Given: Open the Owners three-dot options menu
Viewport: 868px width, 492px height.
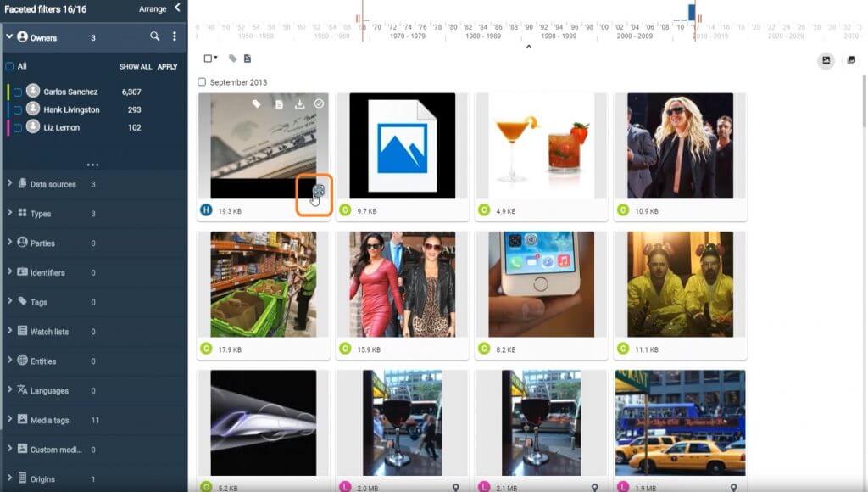Looking at the screenshot, I should pos(175,36).
